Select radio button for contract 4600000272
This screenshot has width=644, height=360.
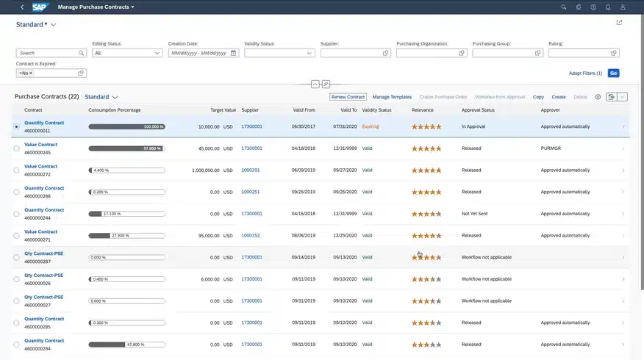click(x=16, y=170)
